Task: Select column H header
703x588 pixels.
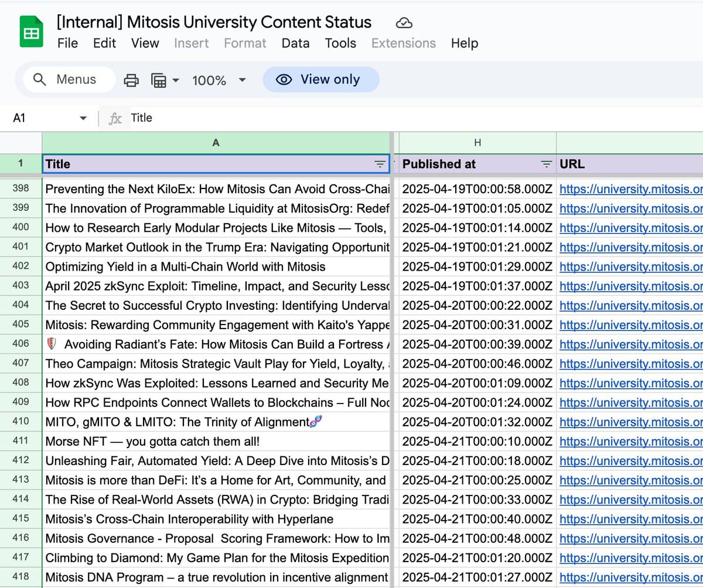Action: coord(477,142)
